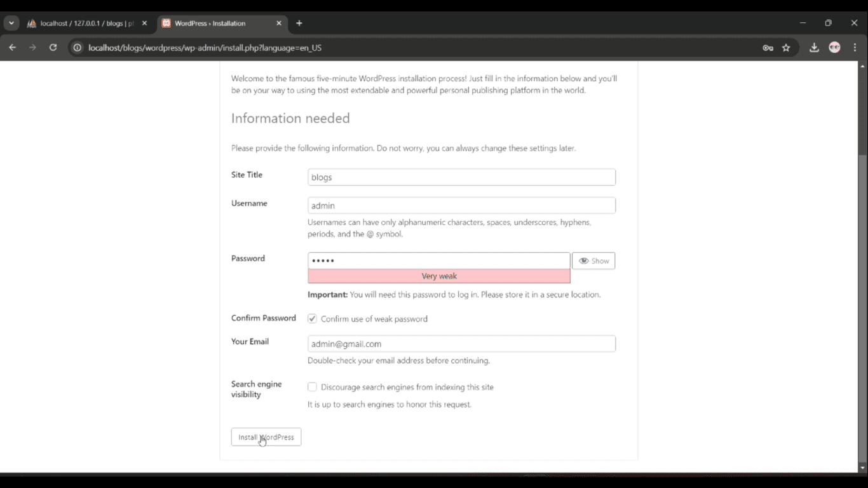868x488 pixels.
Task: Open the Chrome three-dot menu
Action: coord(855,48)
